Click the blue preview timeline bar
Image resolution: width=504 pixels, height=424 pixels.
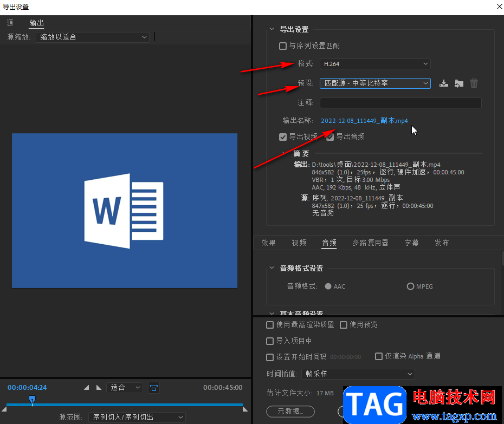coord(125,405)
